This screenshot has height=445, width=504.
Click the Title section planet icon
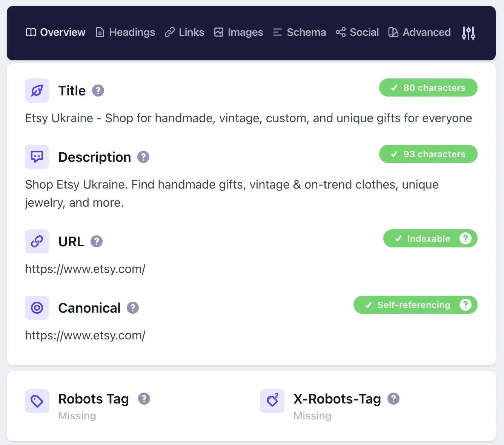coord(37,91)
